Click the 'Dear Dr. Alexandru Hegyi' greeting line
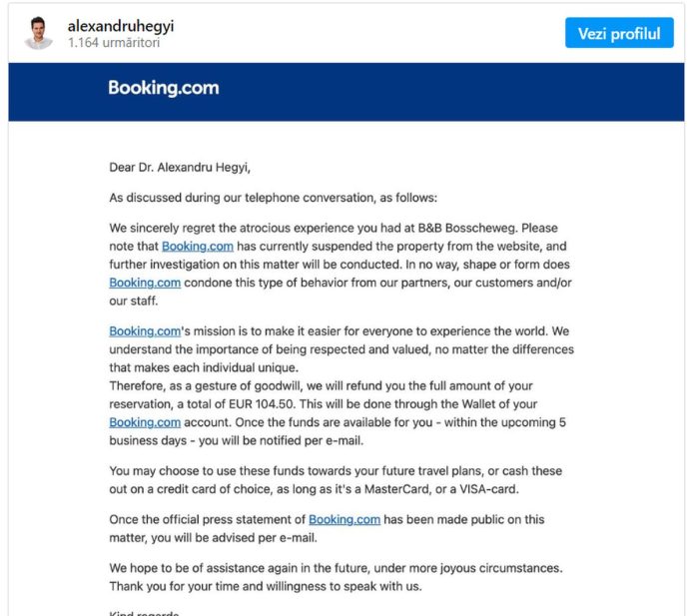 (180, 168)
